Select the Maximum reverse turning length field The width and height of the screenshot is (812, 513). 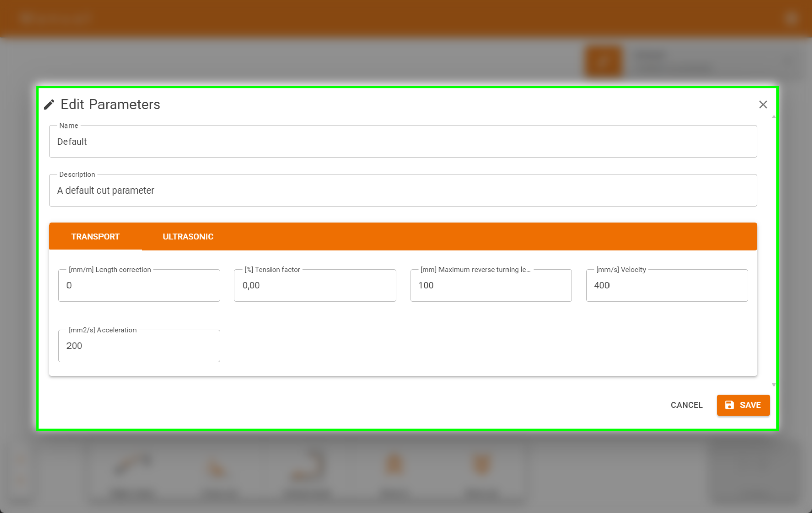pyautogui.click(x=491, y=285)
